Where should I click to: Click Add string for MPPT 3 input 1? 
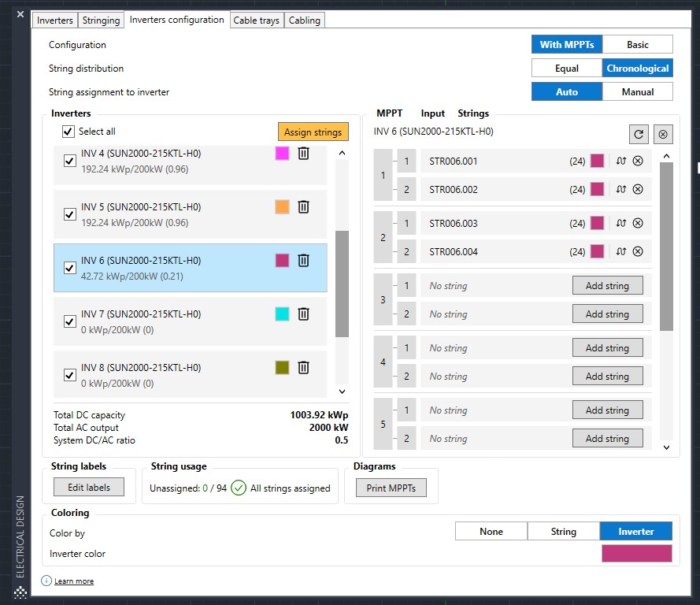[607, 286]
